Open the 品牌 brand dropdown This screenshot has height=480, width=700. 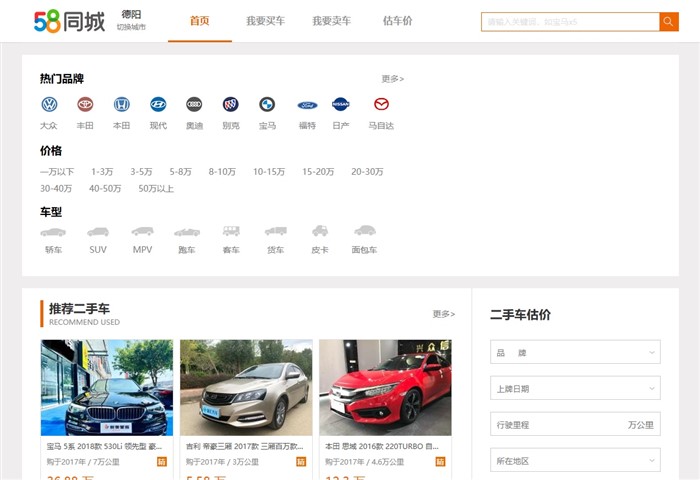(x=575, y=352)
